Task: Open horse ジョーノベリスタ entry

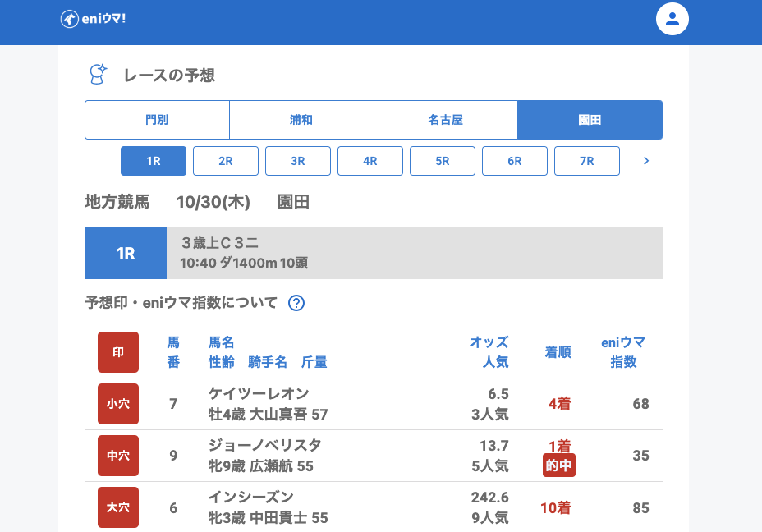Action: 264,446
